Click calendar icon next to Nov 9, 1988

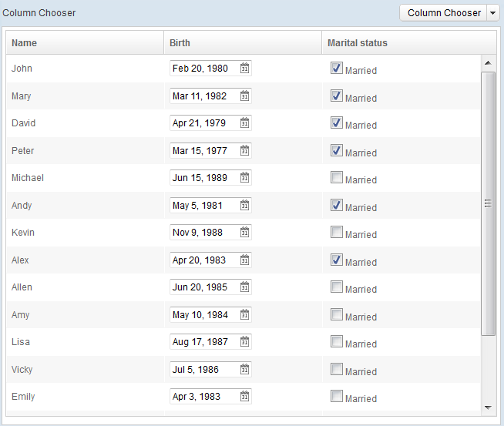(244, 232)
